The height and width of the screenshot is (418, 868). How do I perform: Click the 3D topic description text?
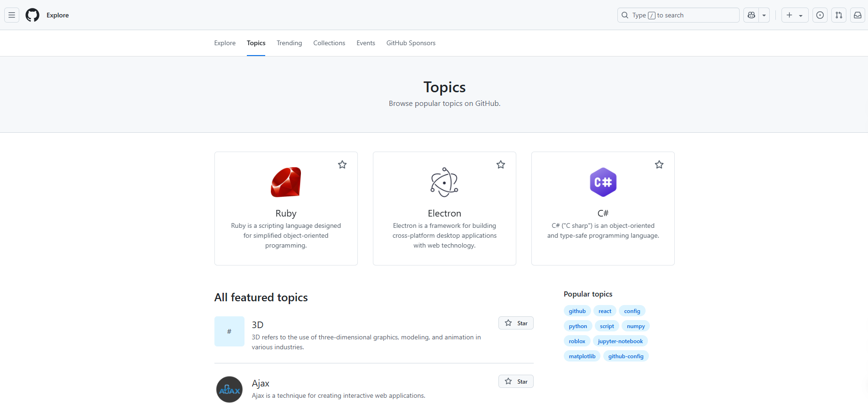366,342
